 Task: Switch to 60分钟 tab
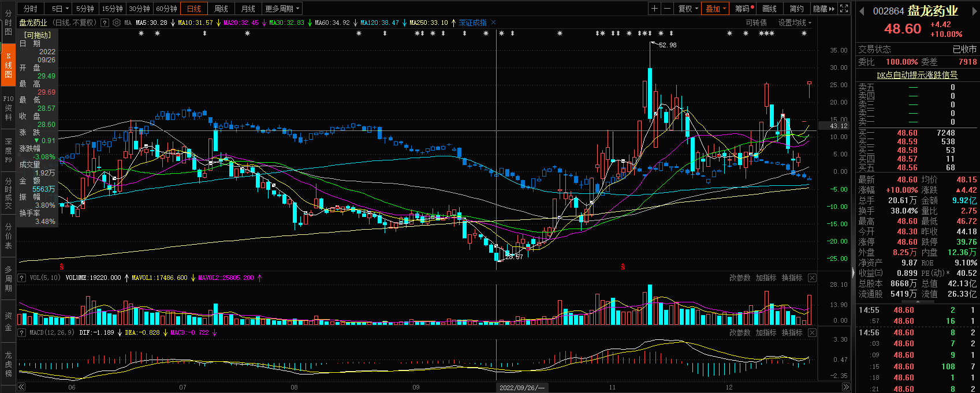167,9
